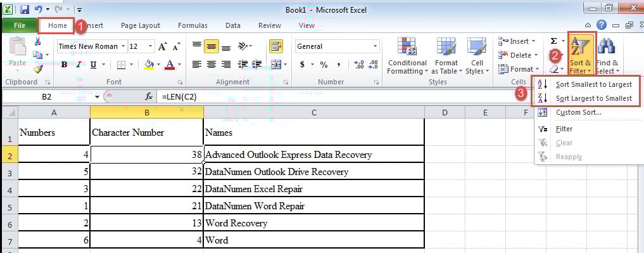This screenshot has height=253, width=644.
Task: Open Format as Table gallery
Action: click(446, 56)
